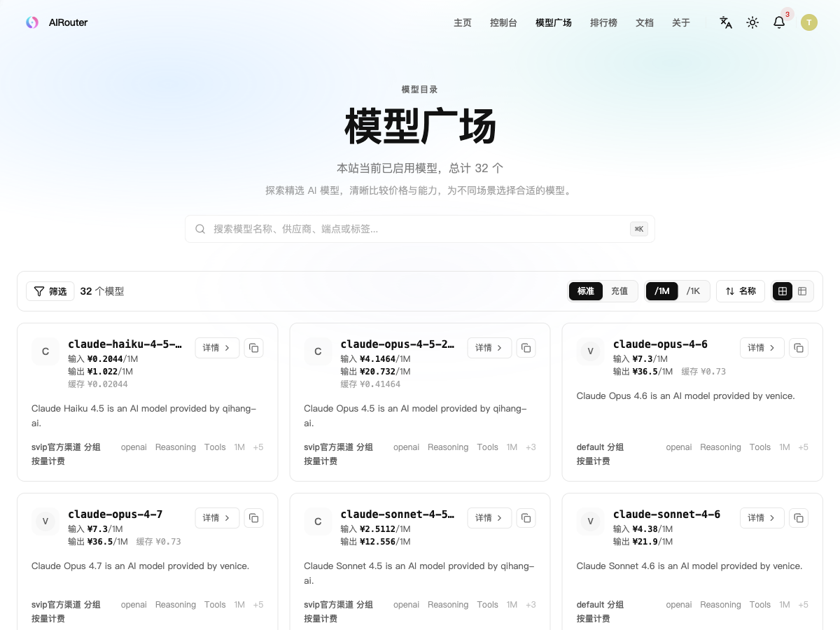Click the openai tag on claude-sonnet-4-5 card
Screen dimensions: 840x630
[x=406, y=605]
